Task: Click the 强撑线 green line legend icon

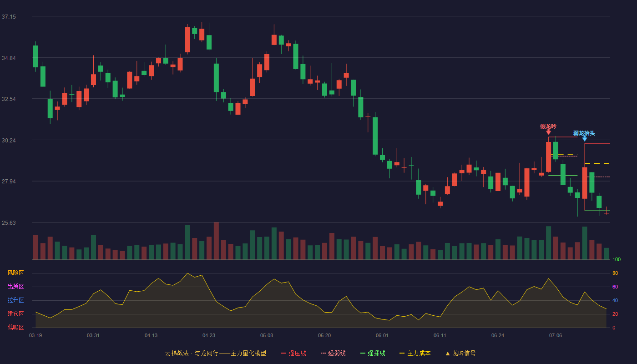Action: click(363, 353)
